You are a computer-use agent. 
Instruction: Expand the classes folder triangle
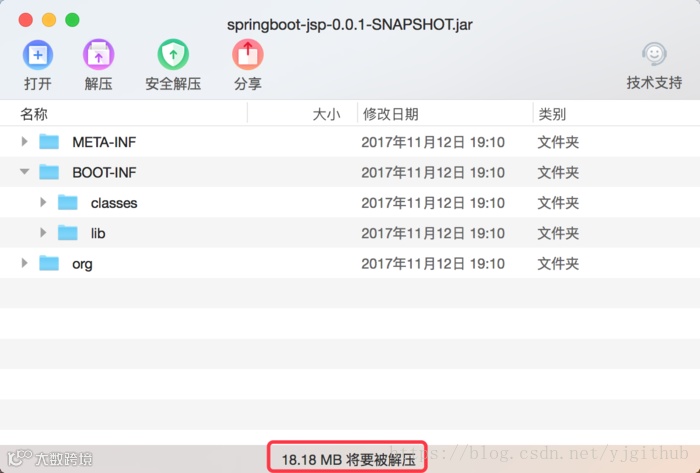click(x=43, y=203)
